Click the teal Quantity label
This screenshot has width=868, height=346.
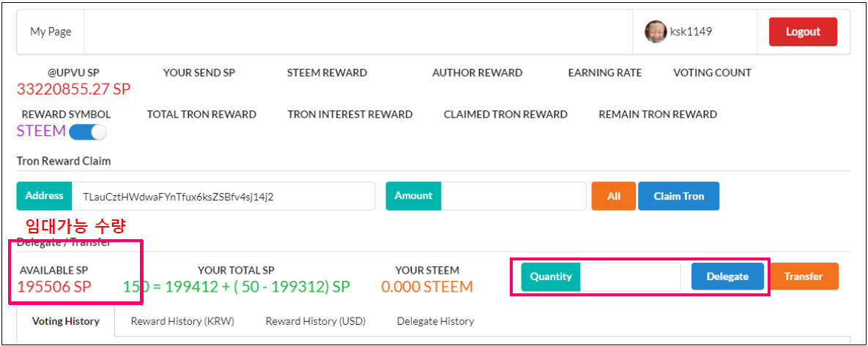[x=551, y=277]
